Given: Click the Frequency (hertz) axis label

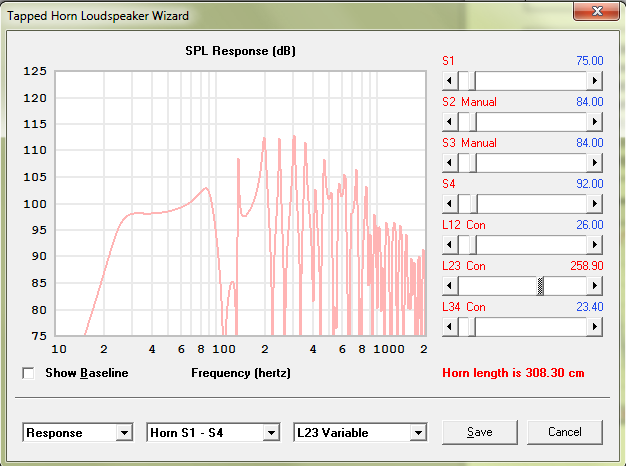Looking at the screenshot, I should (241, 373).
